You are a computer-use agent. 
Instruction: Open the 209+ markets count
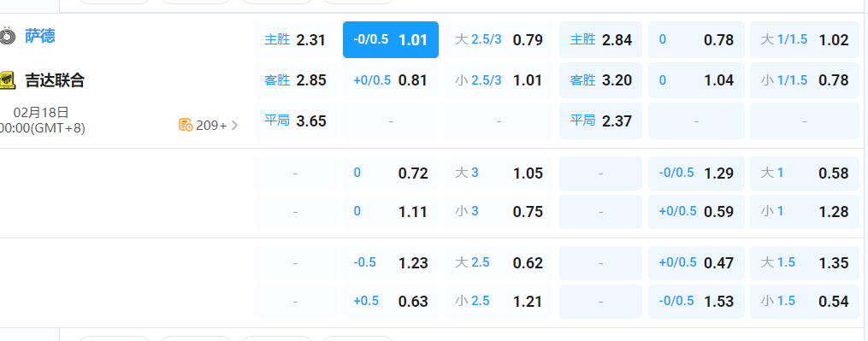211,125
